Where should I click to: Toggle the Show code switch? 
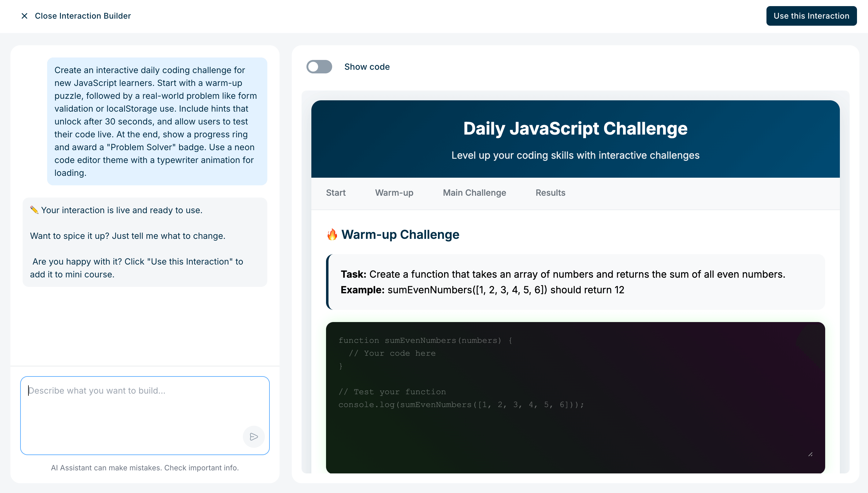pos(319,67)
